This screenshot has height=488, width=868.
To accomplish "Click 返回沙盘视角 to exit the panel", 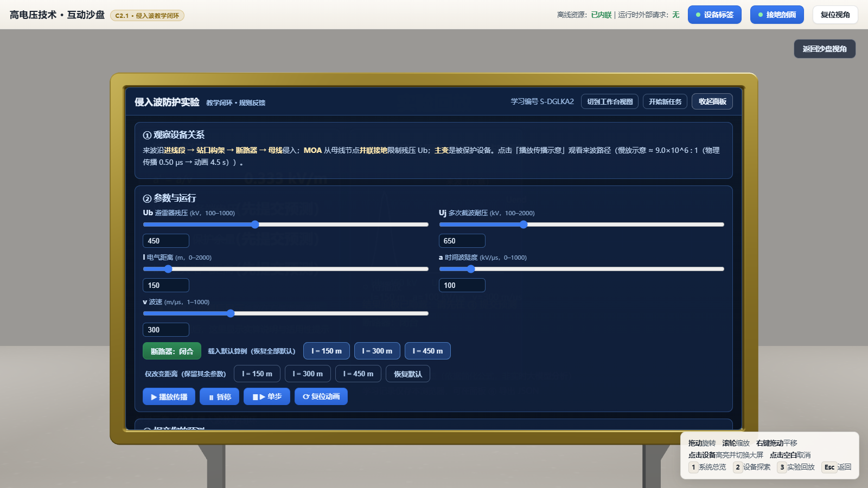I will click(825, 49).
